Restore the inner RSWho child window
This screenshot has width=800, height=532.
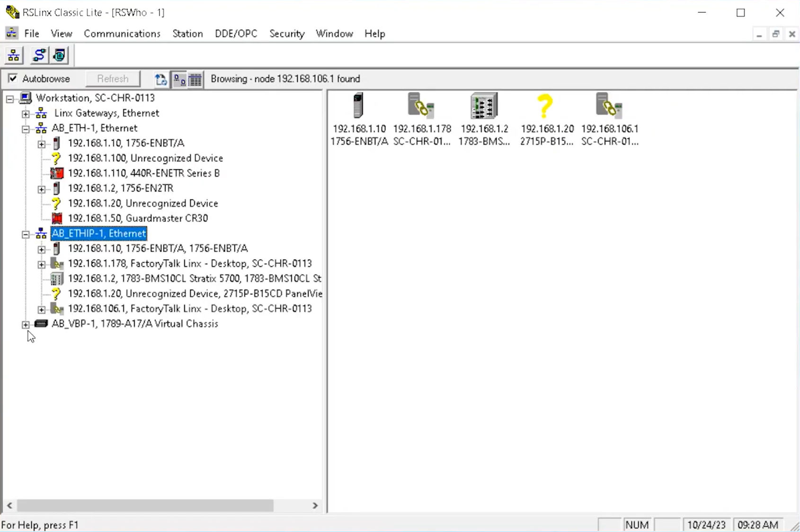pos(775,34)
